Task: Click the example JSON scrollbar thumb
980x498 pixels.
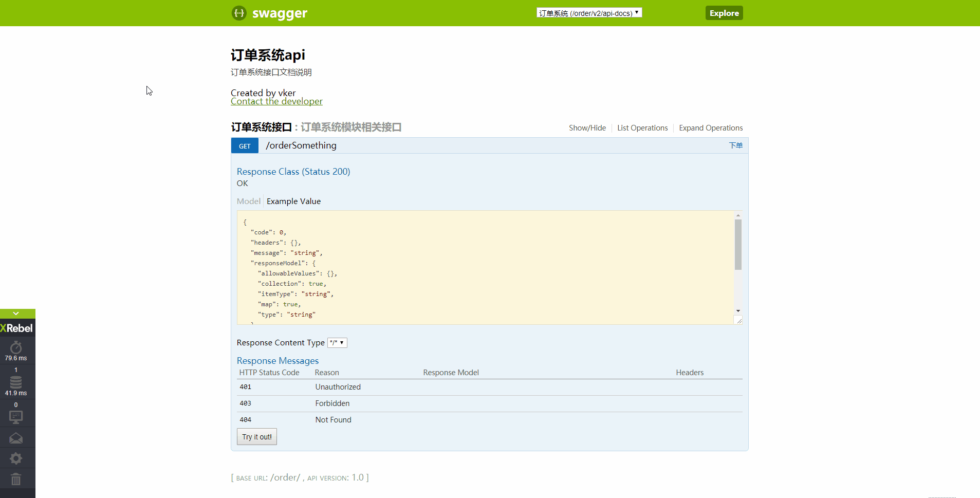Action: pyautogui.click(x=738, y=245)
